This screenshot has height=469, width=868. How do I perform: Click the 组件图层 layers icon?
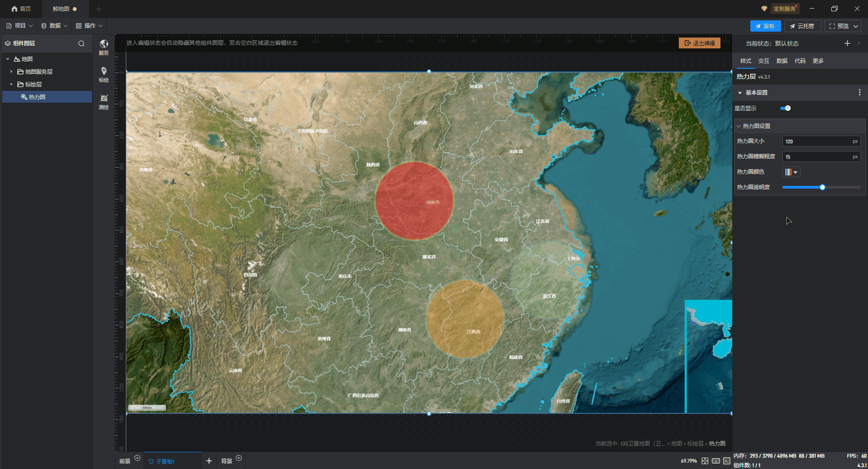(8, 43)
